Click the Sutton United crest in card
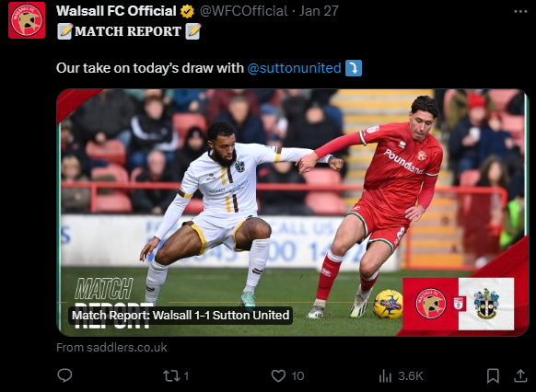This screenshot has width=536, height=392. pyautogui.click(x=485, y=304)
